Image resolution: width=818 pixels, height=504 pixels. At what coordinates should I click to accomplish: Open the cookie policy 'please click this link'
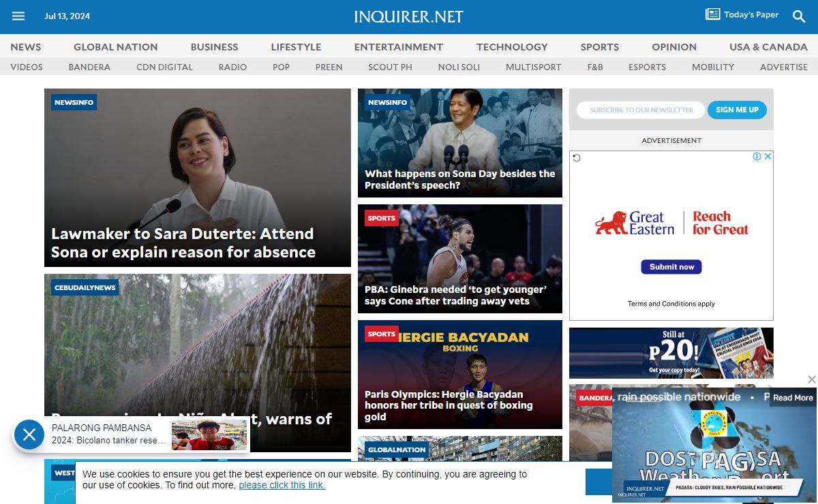[282, 486]
